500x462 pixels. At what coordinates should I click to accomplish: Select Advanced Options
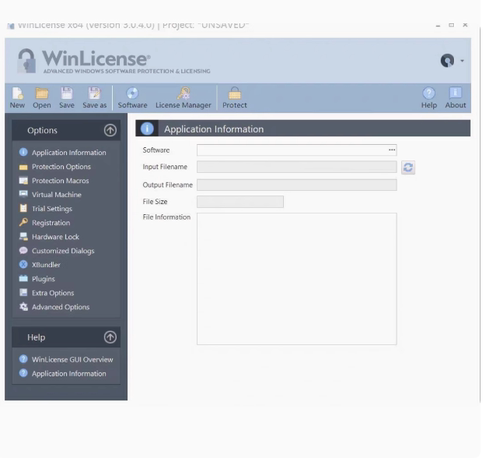click(54, 307)
